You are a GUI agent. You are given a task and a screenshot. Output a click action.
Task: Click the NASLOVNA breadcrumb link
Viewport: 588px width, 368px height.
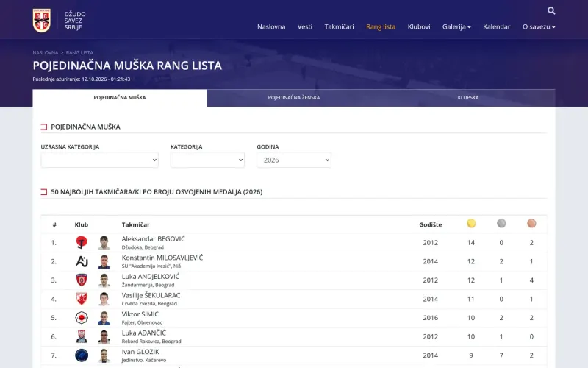point(46,52)
